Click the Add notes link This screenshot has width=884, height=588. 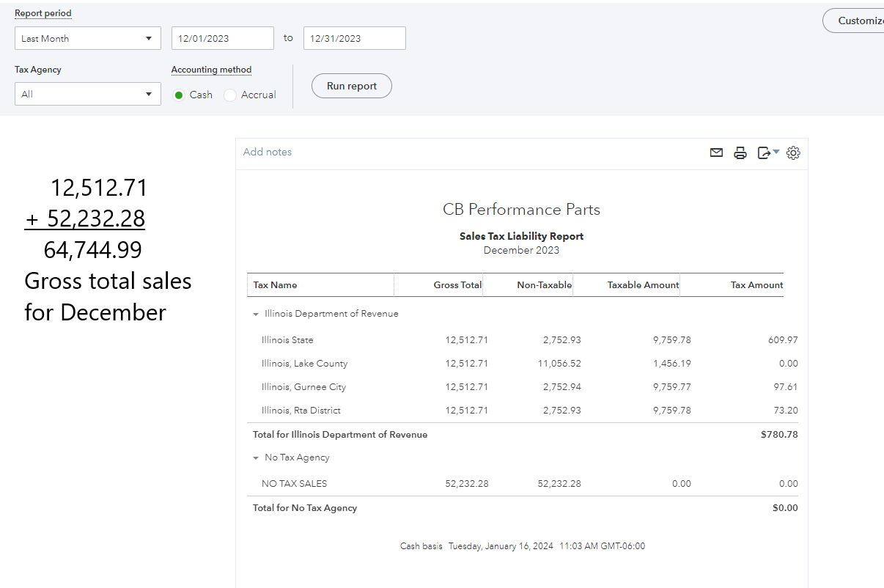(x=267, y=152)
